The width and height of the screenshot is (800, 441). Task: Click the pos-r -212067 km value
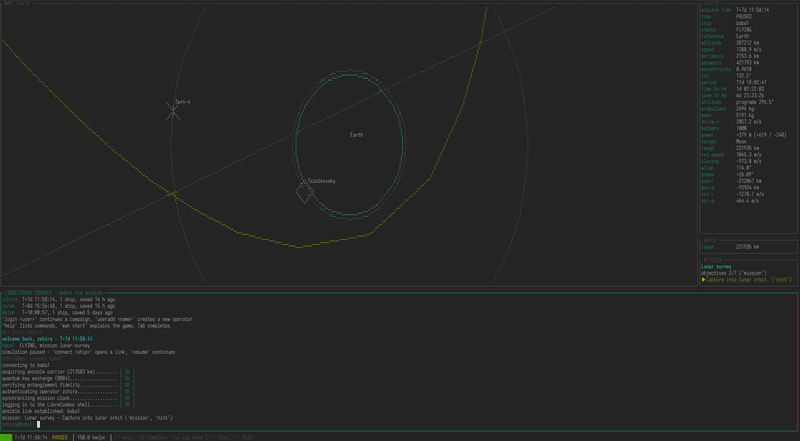(x=748, y=181)
